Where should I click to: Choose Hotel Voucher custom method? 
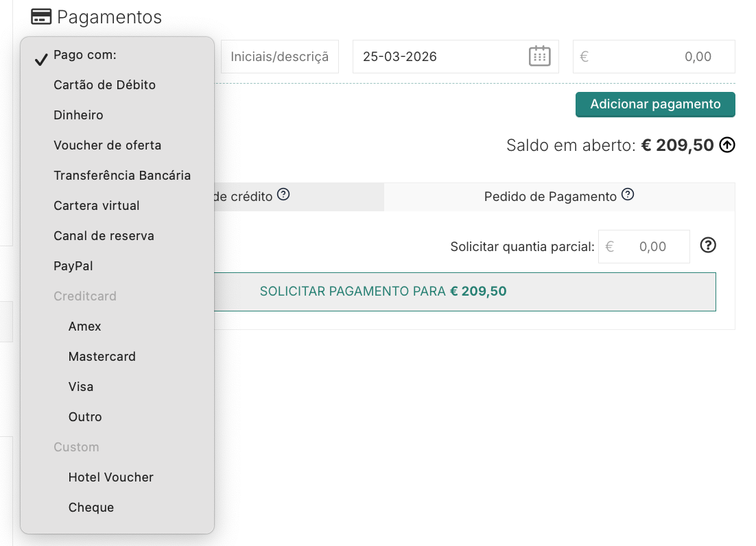coord(117,477)
